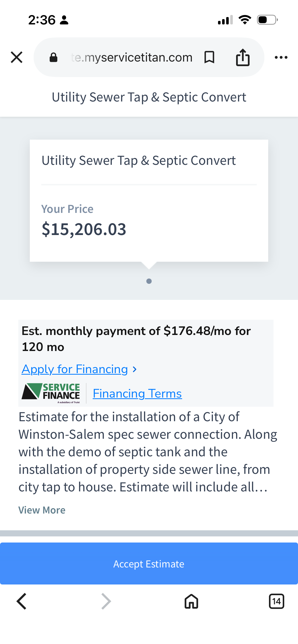Select the estimate price card

149,200
